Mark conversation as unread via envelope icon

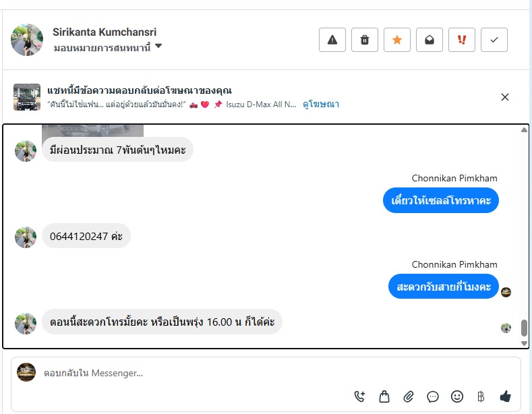pos(430,40)
